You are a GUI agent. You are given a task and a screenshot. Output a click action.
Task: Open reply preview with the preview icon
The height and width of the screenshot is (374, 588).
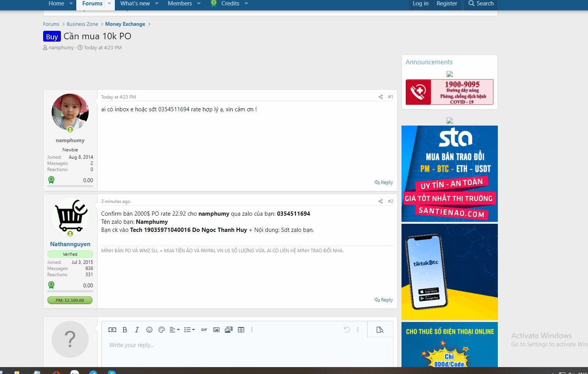pyautogui.click(x=380, y=330)
